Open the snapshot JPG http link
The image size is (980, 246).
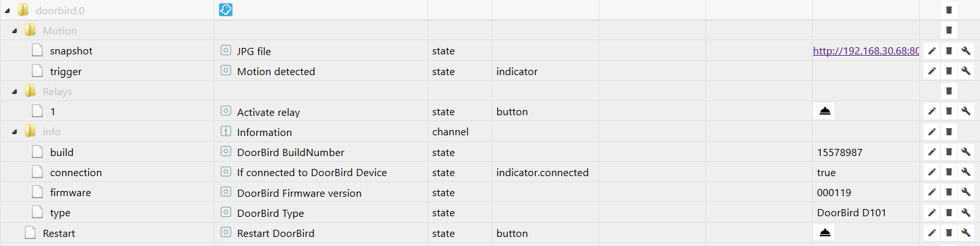coord(866,50)
